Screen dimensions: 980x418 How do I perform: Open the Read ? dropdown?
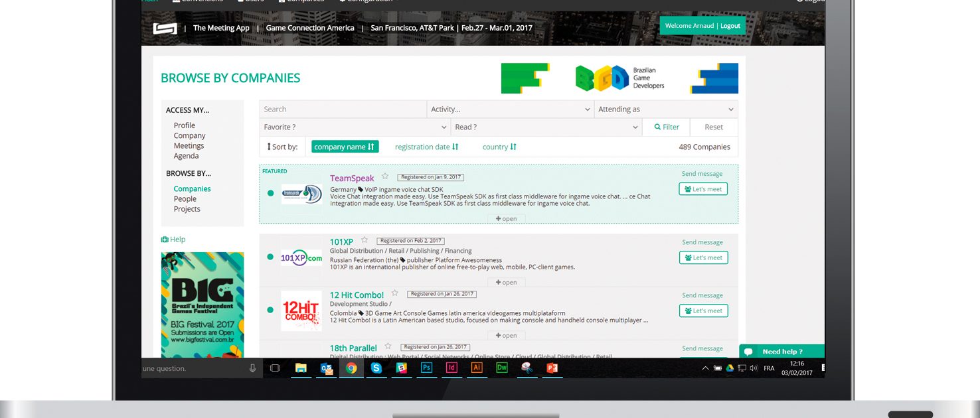click(546, 127)
